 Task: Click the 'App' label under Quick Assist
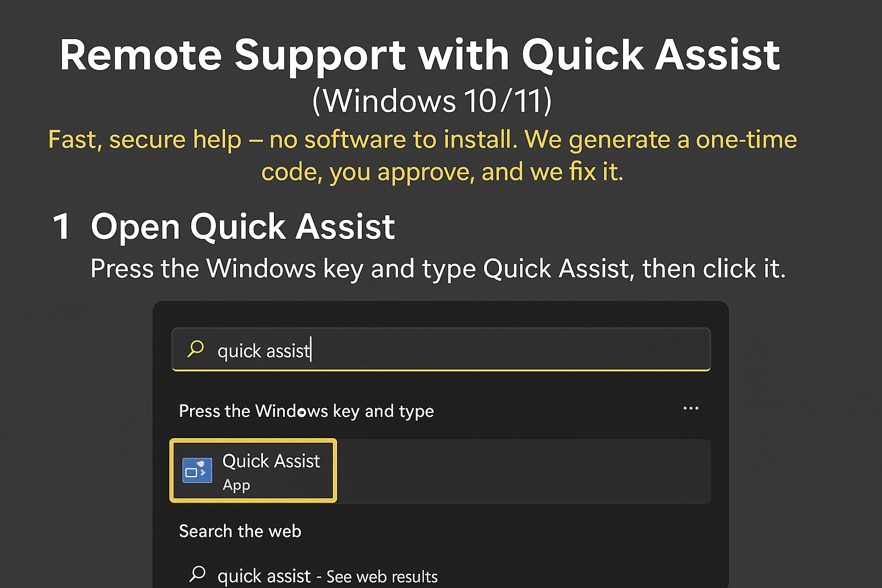click(236, 485)
